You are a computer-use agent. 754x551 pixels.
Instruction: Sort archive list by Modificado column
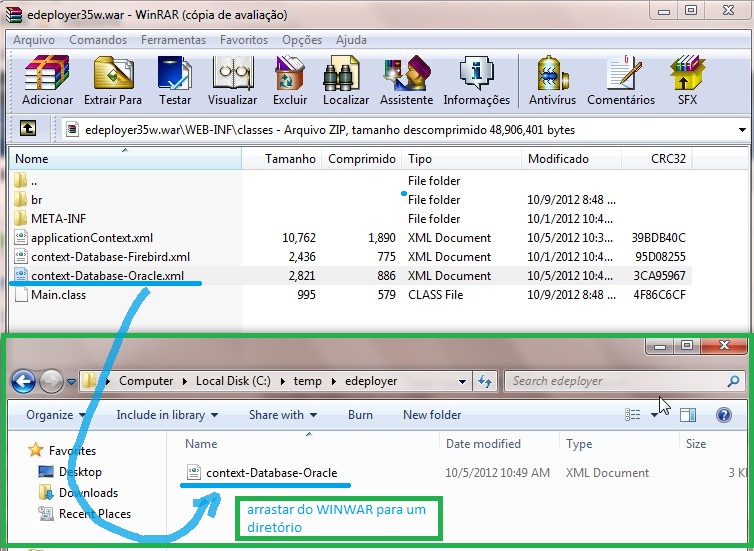(572, 159)
